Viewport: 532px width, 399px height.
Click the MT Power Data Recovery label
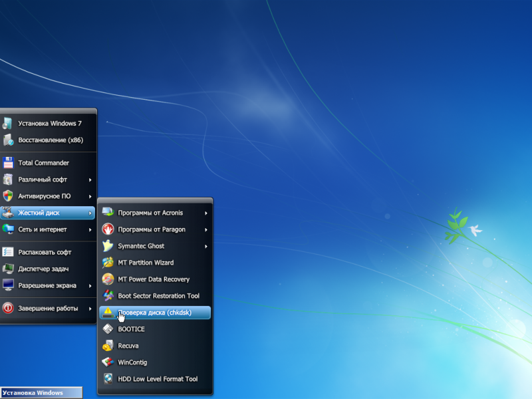tap(154, 279)
